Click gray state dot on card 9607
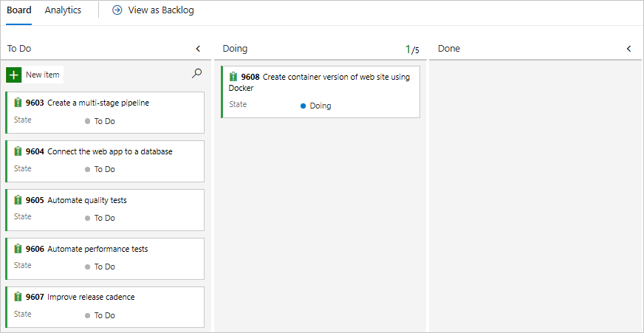This screenshot has height=333, width=644. pos(88,315)
